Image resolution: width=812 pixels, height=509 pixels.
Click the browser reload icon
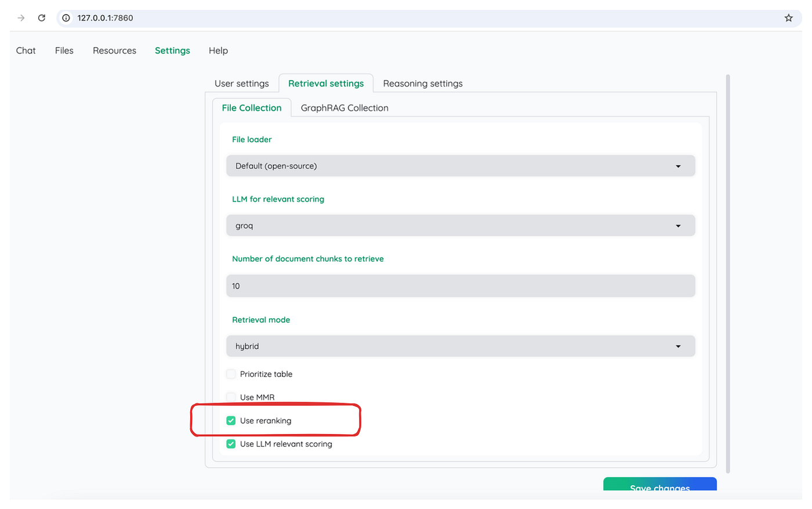[41, 17]
